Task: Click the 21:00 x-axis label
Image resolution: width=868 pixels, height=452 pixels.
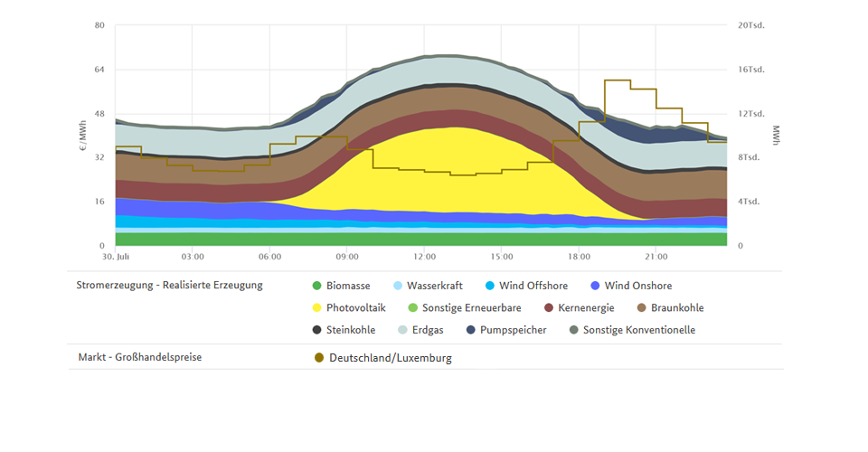Action: click(x=656, y=257)
